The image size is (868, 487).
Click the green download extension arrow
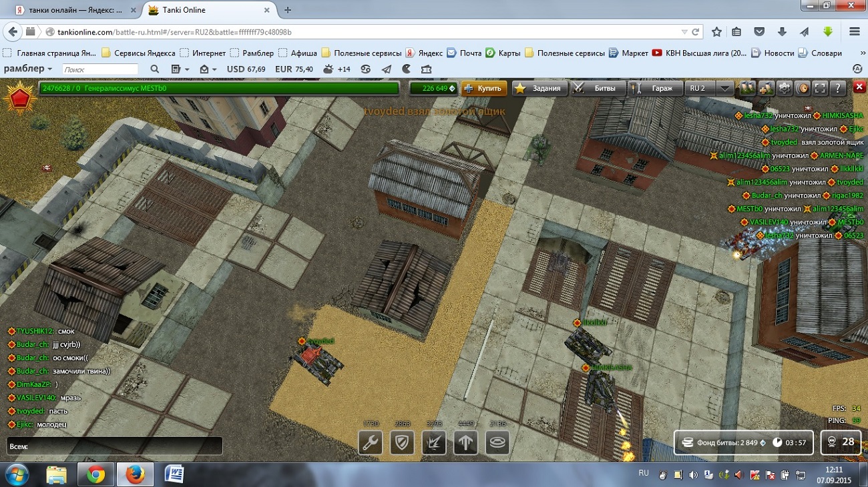click(828, 31)
